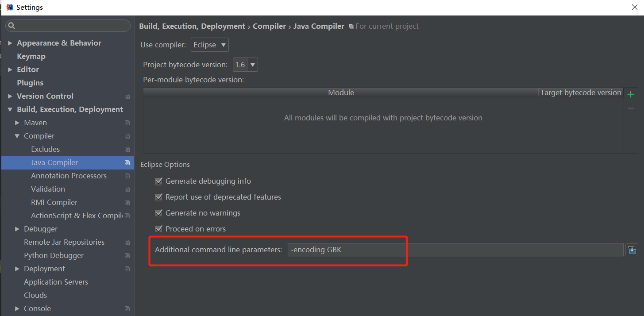Toggle Report use of deprecated features
Image resolution: width=644 pixels, height=316 pixels.
pyautogui.click(x=159, y=197)
